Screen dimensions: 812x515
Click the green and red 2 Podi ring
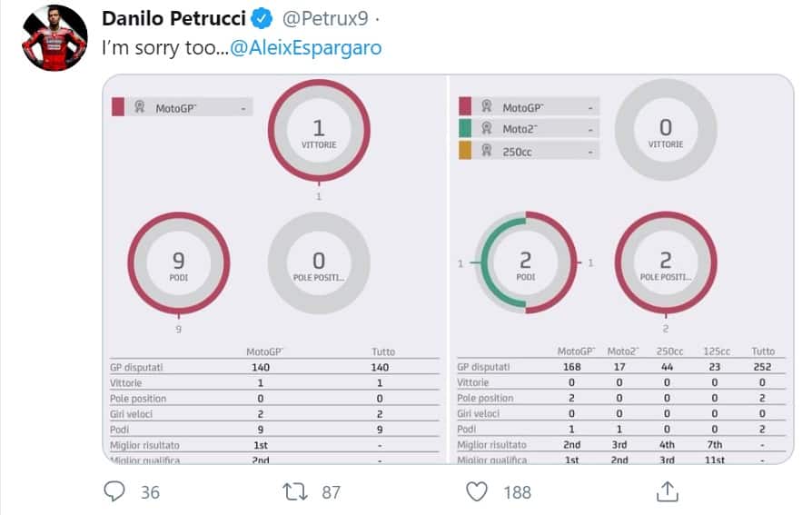click(525, 263)
